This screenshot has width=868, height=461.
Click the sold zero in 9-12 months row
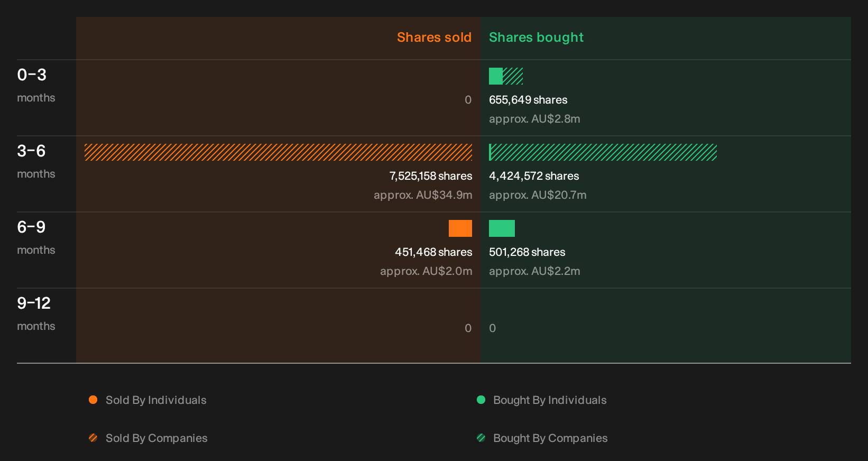[468, 328]
